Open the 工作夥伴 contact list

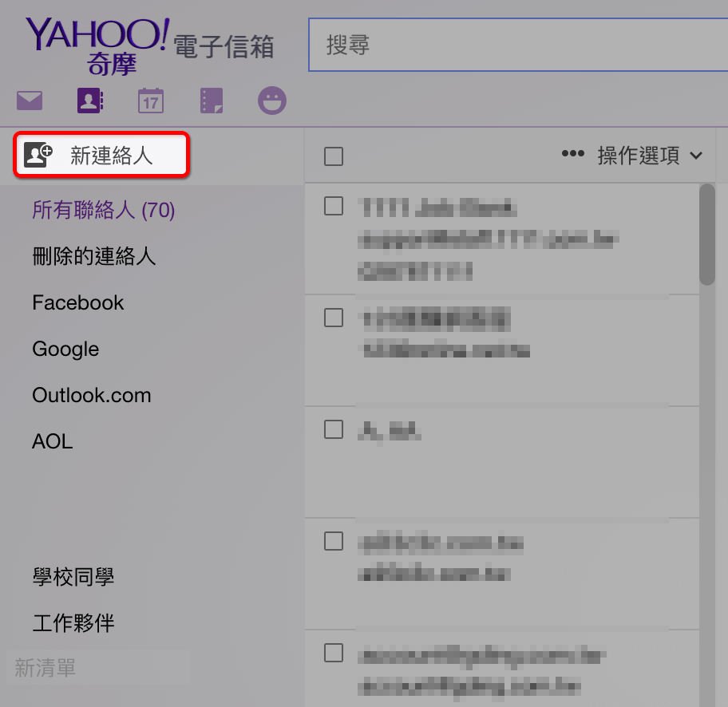click(73, 623)
